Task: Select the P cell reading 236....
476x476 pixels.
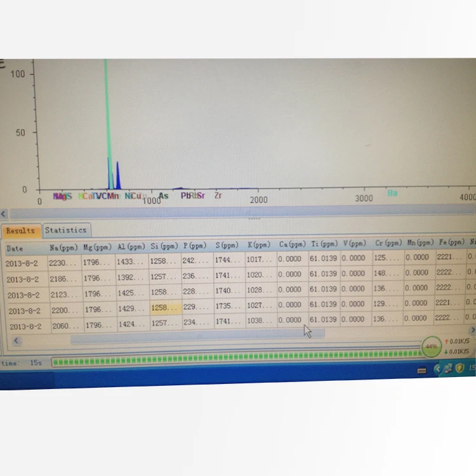Action: [x=197, y=276]
